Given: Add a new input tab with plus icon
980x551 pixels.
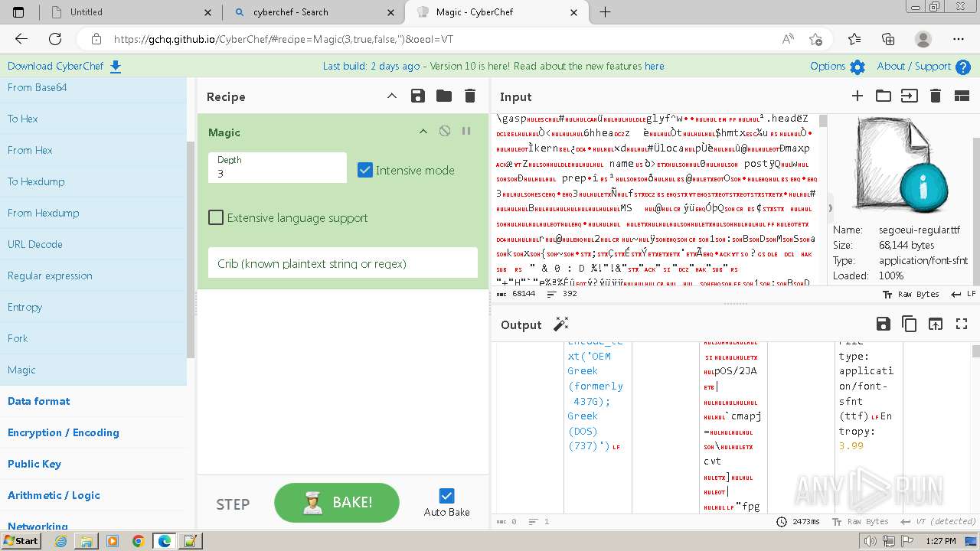Looking at the screenshot, I should coord(857,96).
